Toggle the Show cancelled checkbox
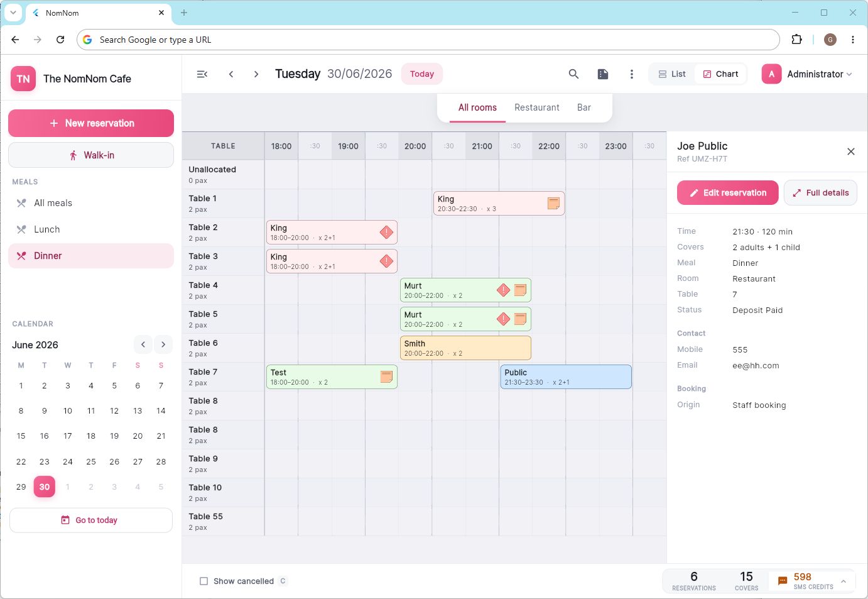Viewport: 868px width, 599px height. point(203,581)
